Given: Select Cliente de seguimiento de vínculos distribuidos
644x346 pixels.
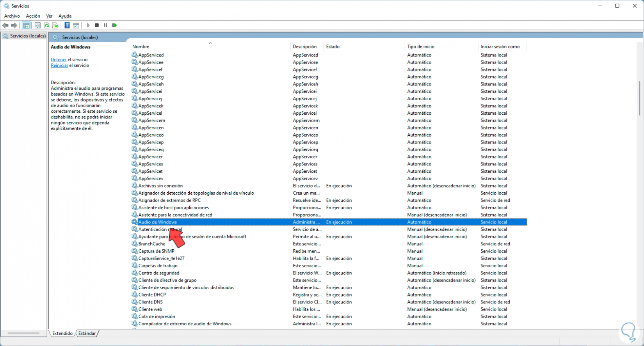Looking at the screenshot, I should click(186, 287).
